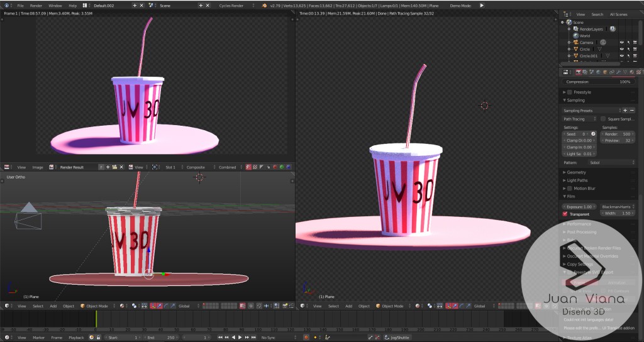
Task: Open the Path Tracing integrator dropdown
Action: click(x=579, y=119)
